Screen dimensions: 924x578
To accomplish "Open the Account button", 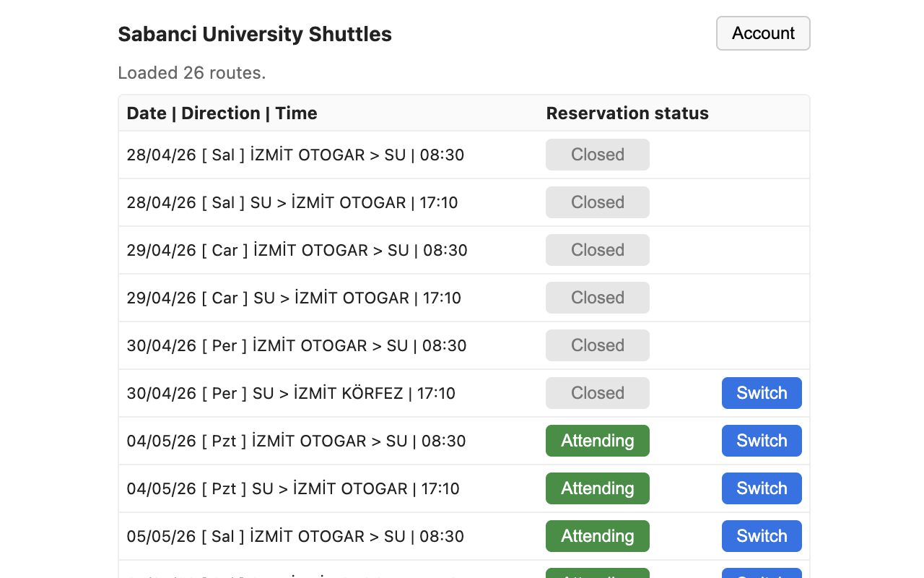I will [763, 33].
